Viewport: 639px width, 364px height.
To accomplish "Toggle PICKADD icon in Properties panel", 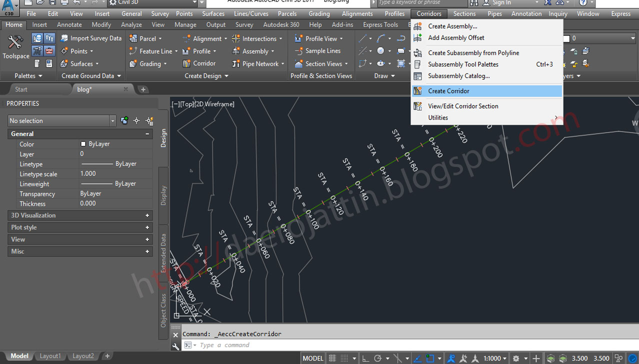I will (x=124, y=120).
